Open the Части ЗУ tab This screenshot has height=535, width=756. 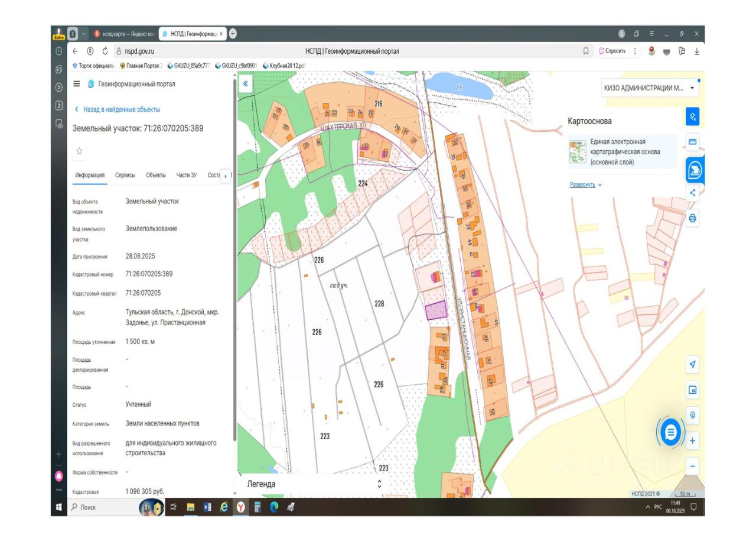click(186, 175)
